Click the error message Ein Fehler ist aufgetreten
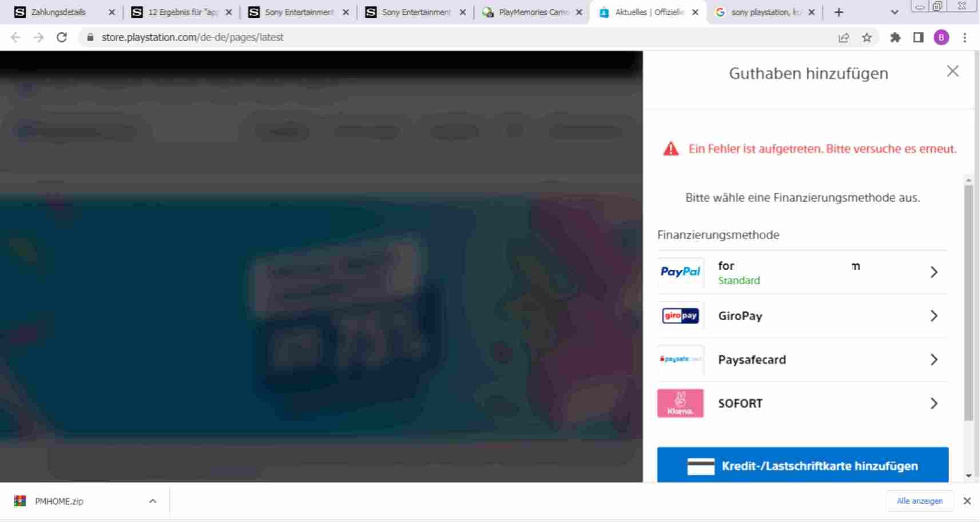The width and height of the screenshot is (980, 522). 823,149
